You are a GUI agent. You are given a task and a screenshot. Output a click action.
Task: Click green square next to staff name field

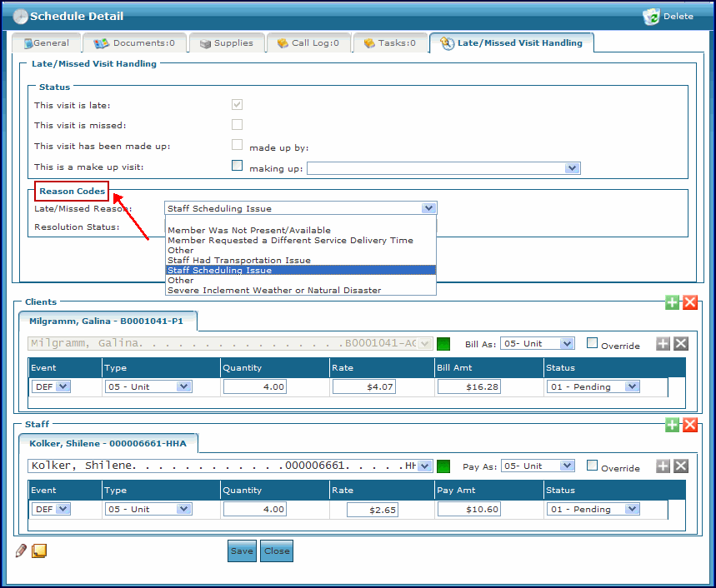pos(443,466)
